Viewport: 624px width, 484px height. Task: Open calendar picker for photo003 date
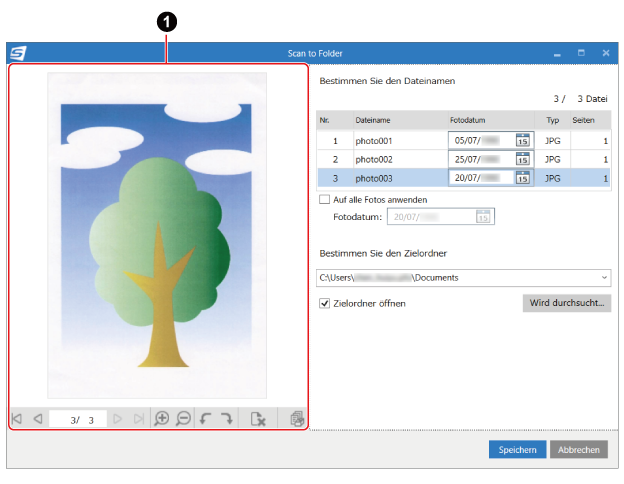(523, 178)
